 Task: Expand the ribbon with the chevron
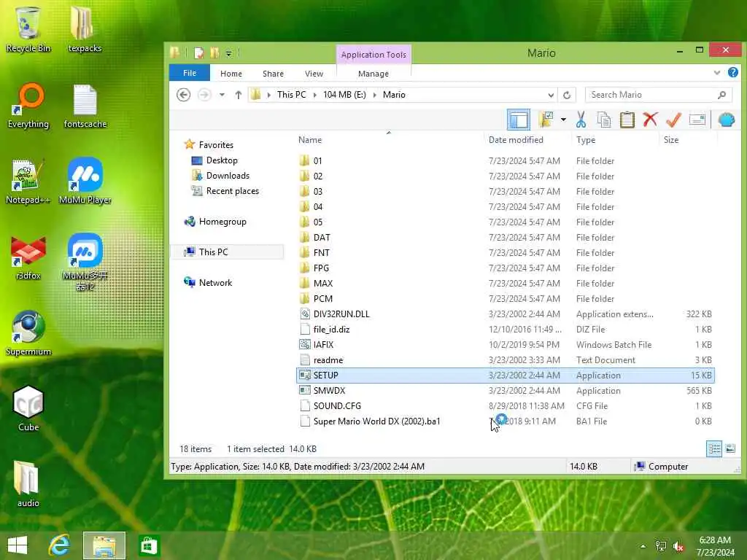pos(716,73)
